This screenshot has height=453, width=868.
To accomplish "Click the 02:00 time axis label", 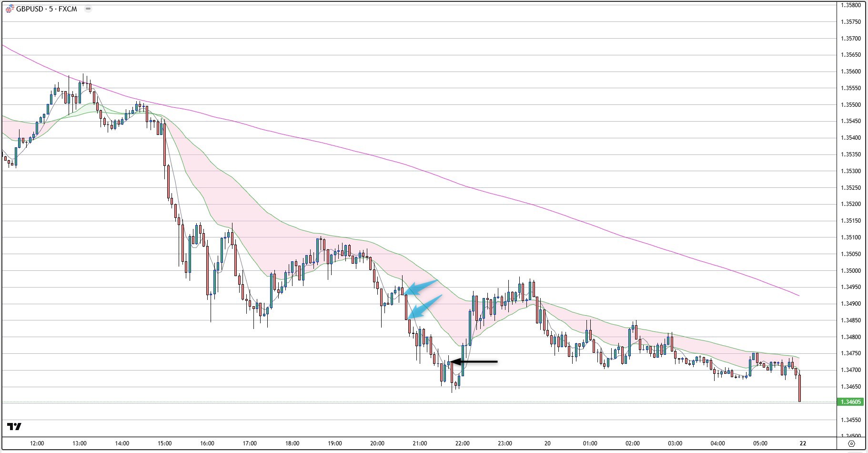I will pyautogui.click(x=633, y=443).
